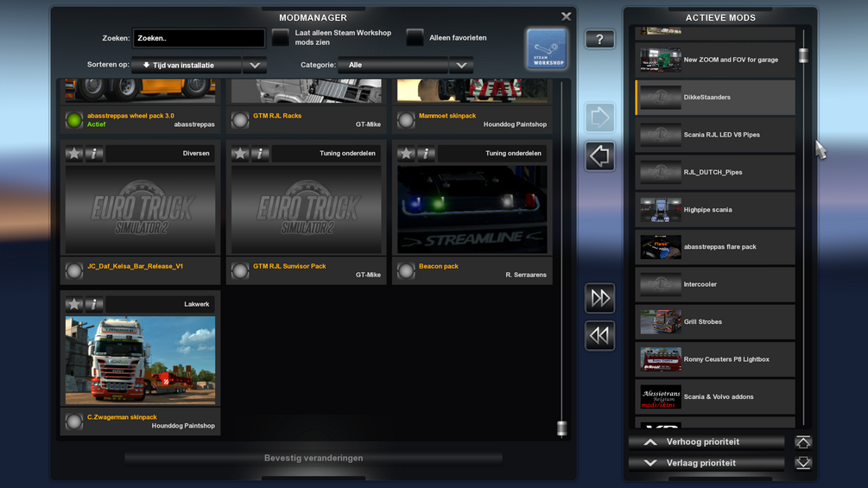The height and width of the screenshot is (488, 868).
Task: Click double right arrows to activate all
Action: click(x=599, y=298)
